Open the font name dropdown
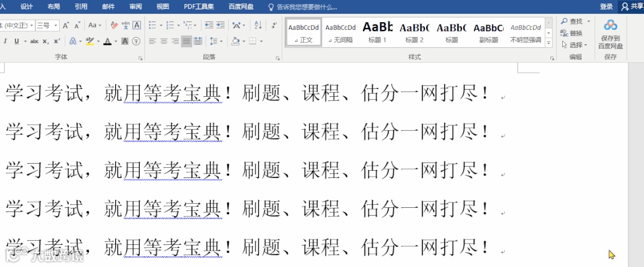 click(x=31, y=26)
